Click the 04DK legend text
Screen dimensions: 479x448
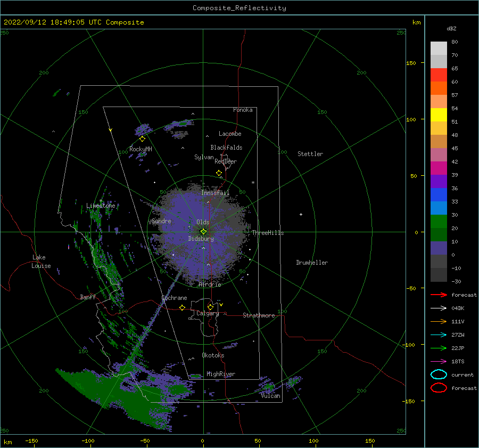458,308
